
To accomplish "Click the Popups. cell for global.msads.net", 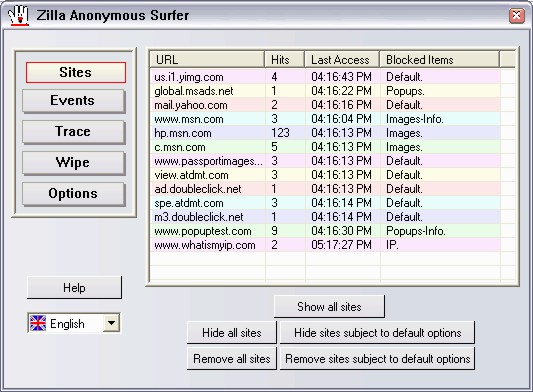I will (x=405, y=91).
